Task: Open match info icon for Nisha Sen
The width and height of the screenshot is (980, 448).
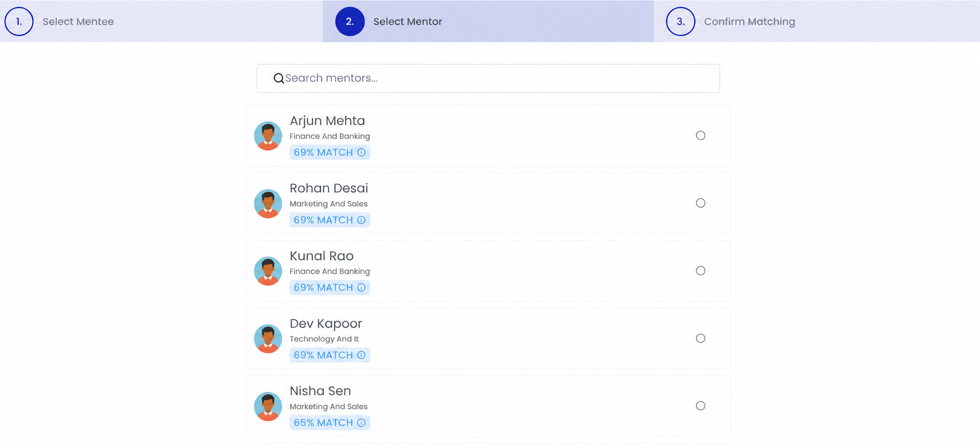Action: [361, 423]
